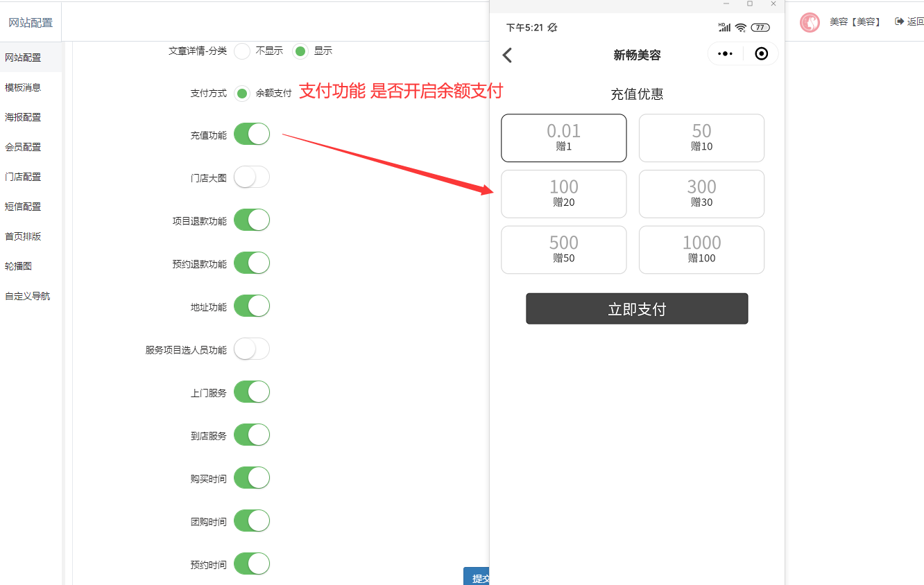Click the 下午5:21 time in phone status bar

click(525, 28)
